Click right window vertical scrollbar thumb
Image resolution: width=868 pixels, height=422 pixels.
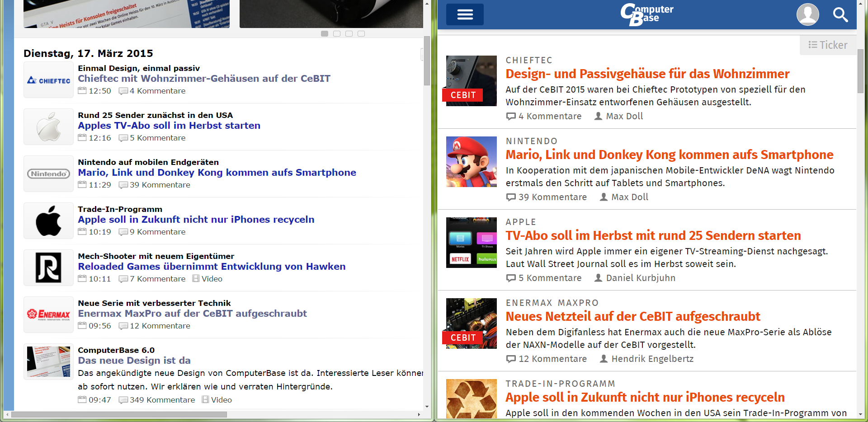[860, 71]
